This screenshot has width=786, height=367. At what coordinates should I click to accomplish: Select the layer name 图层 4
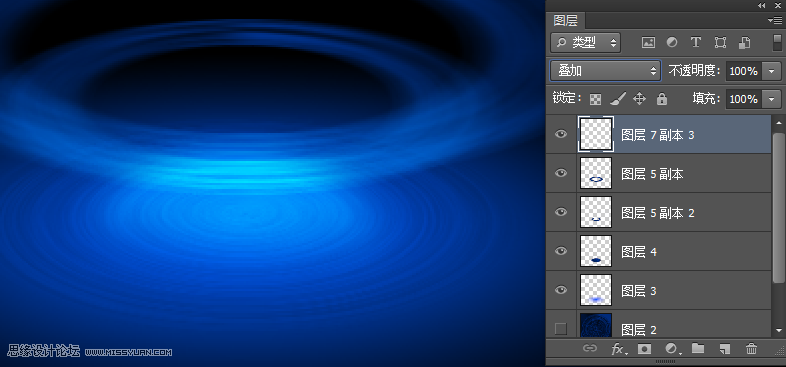click(x=639, y=252)
